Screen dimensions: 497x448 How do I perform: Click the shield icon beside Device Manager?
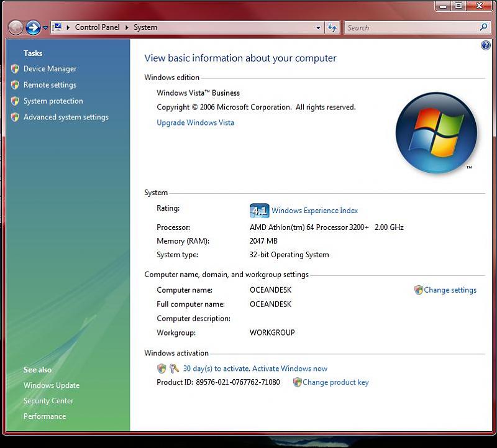coord(15,69)
